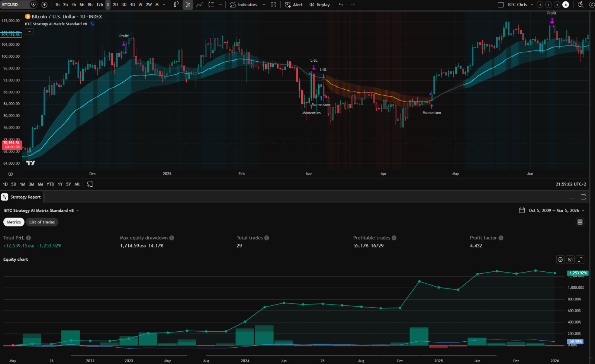Viewport: 595px width, 364px height.
Task: Click the undo arrow
Action: [341, 5]
